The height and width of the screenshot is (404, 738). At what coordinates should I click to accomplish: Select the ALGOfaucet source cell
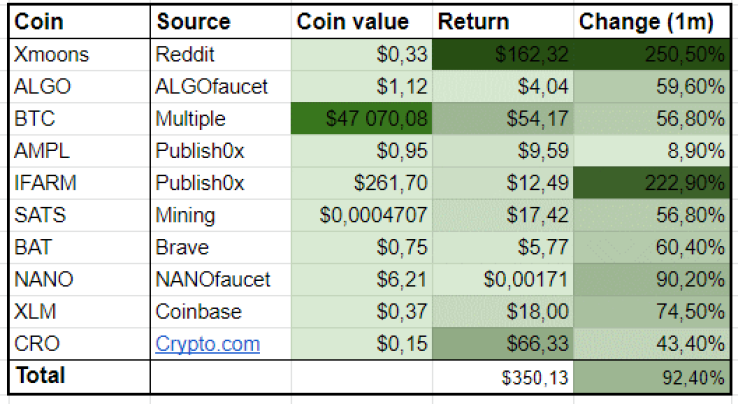pos(220,87)
